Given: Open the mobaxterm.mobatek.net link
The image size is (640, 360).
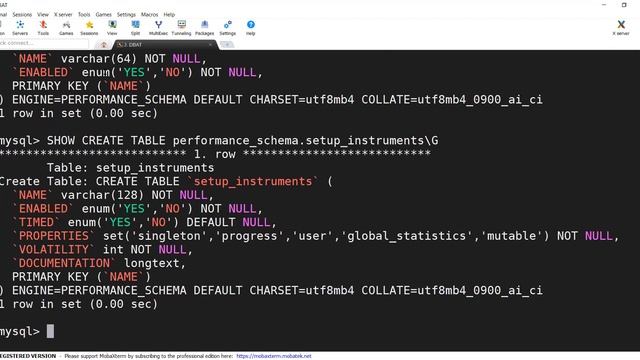Looking at the screenshot, I should (274, 356).
